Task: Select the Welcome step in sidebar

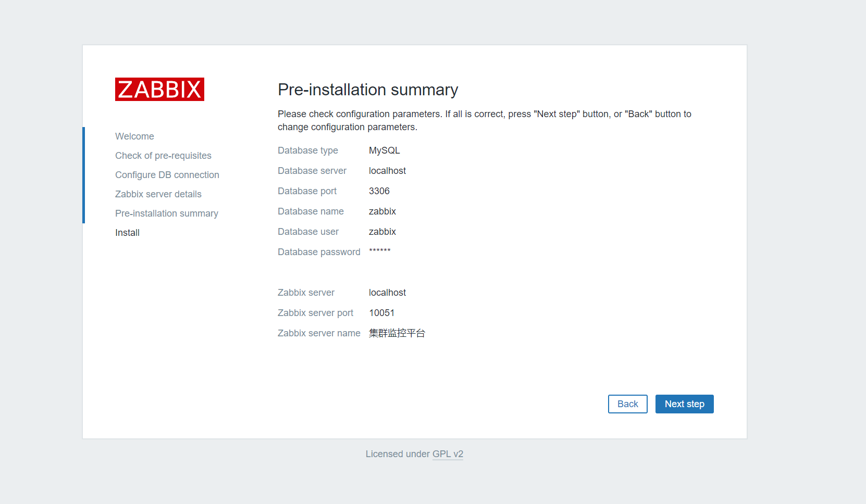Action: (x=134, y=136)
